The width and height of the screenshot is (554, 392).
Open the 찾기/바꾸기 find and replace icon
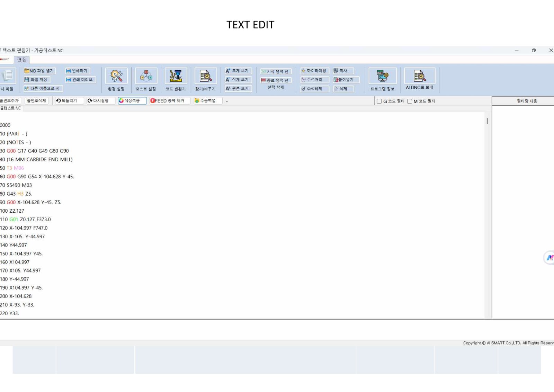(x=206, y=76)
